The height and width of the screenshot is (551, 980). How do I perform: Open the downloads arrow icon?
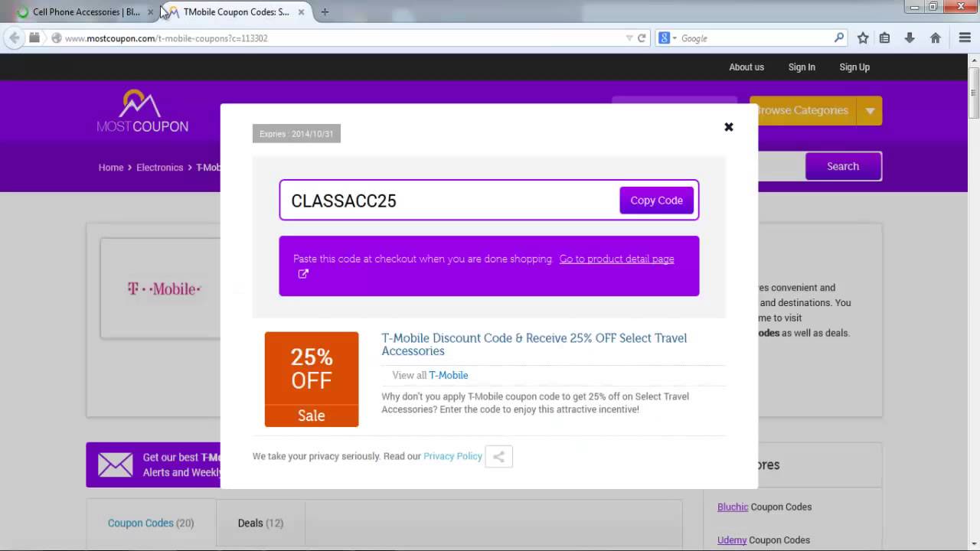click(x=910, y=37)
